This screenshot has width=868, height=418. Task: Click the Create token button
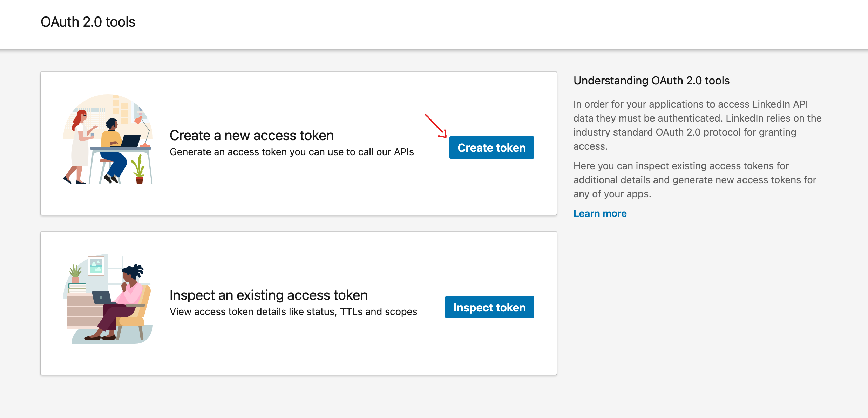pos(491,148)
